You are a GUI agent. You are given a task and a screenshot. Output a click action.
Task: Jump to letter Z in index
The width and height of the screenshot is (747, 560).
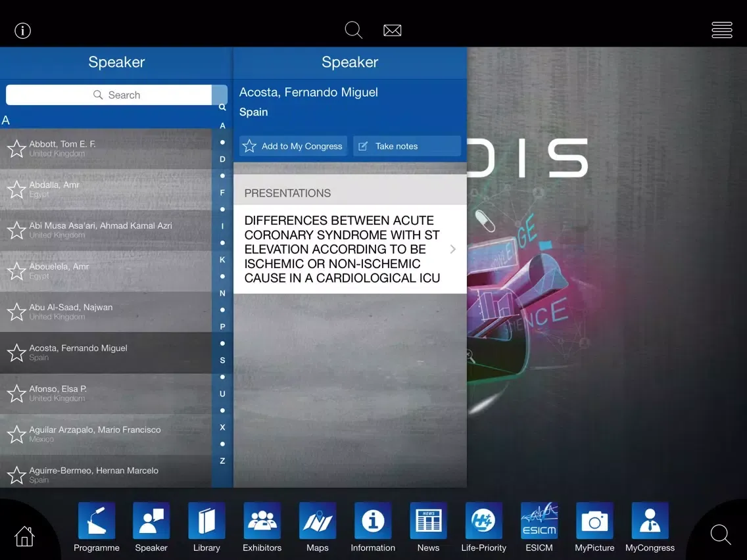222,461
